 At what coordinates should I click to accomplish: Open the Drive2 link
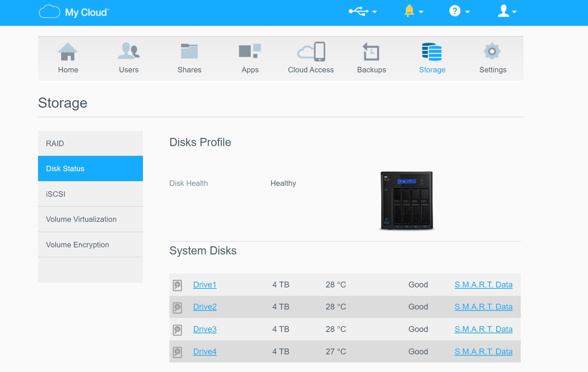coord(205,307)
